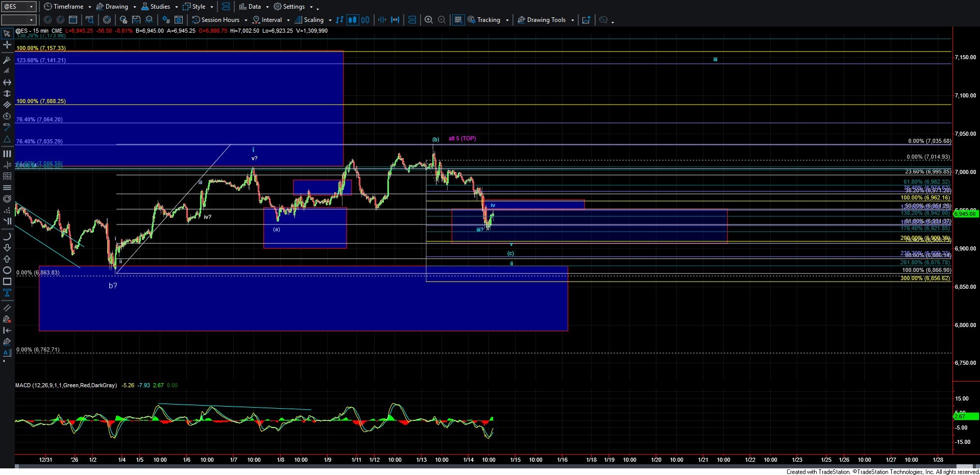980x475 pixels.
Task: Select the Rectangle drawing tool
Action: pos(7,282)
